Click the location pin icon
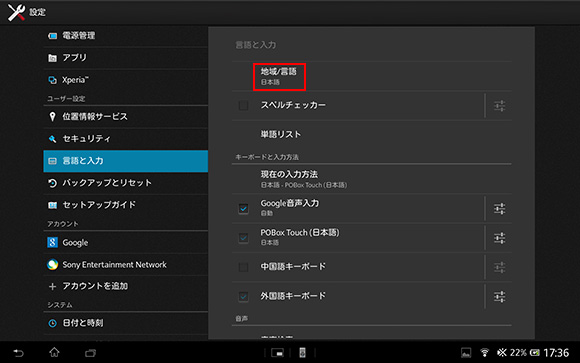Image resolution: width=580 pixels, height=363 pixels. pos(53,117)
